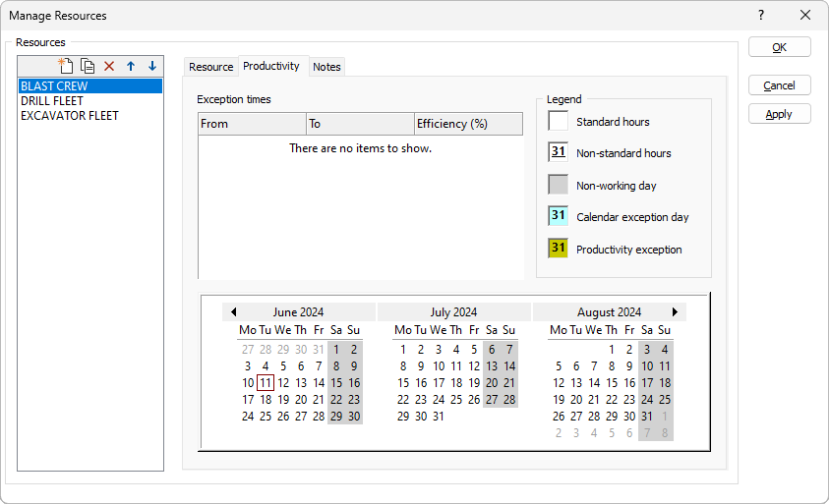Click the help question mark button
The width and height of the screenshot is (829, 504).
click(x=761, y=15)
